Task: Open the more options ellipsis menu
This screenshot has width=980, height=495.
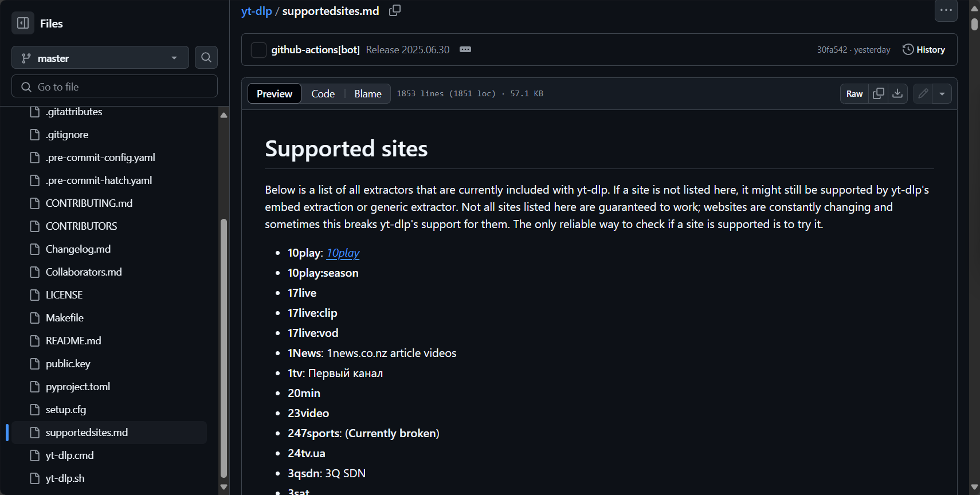Action: pyautogui.click(x=946, y=10)
